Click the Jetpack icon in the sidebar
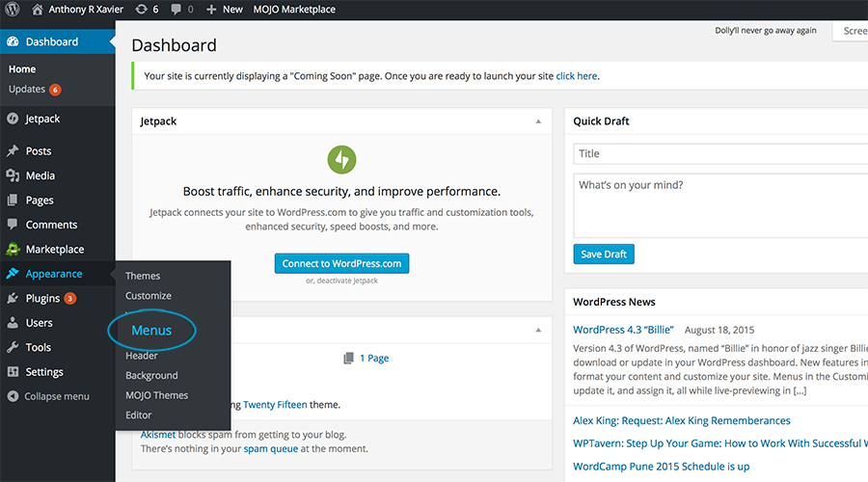The width and height of the screenshot is (868, 482). click(x=13, y=119)
